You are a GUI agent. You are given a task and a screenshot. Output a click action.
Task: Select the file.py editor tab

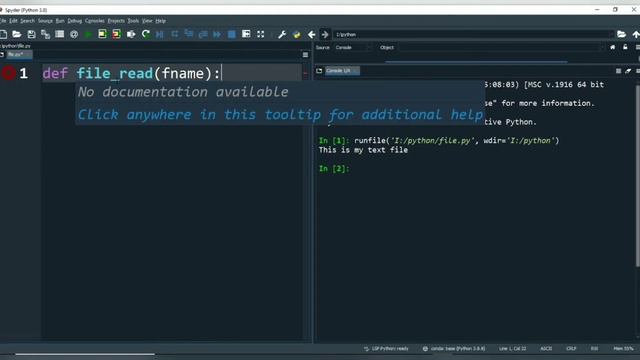19,54
